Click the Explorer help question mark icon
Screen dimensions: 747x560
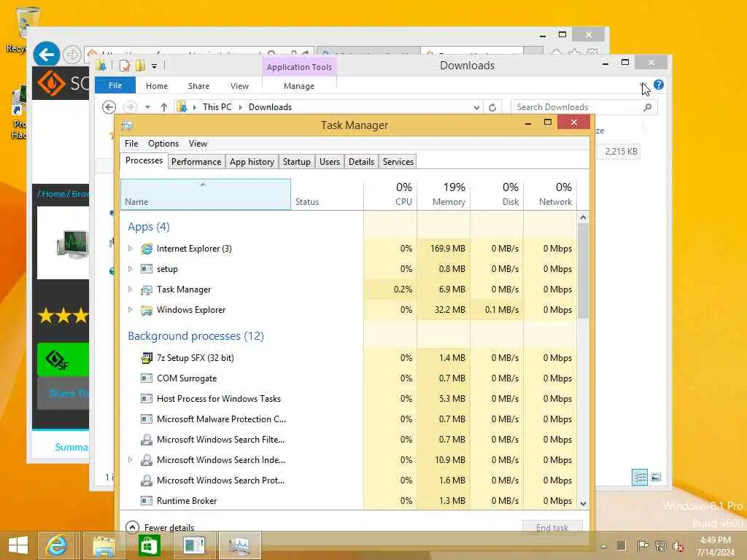coord(659,85)
